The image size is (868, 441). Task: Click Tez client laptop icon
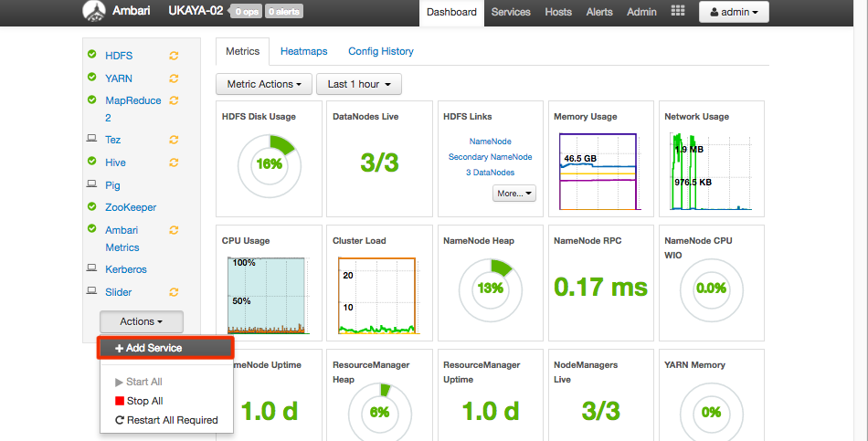(x=92, y=139)
